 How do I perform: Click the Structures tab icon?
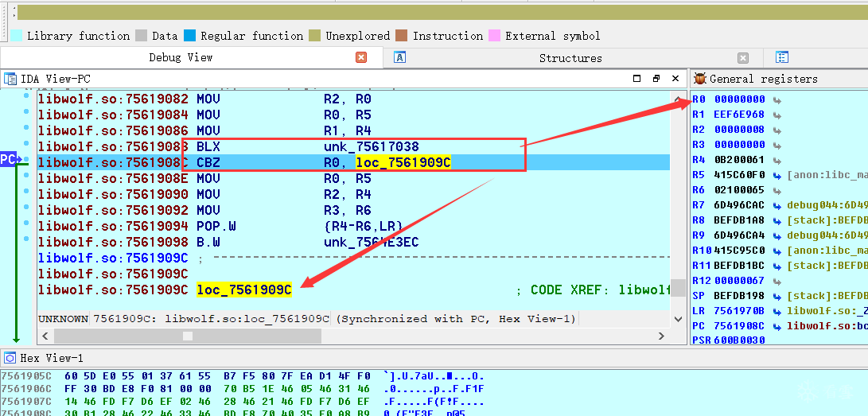(399, 57)
